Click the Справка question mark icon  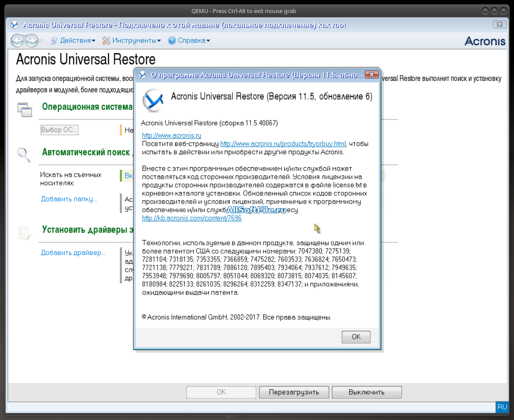[x=172, y=41]
